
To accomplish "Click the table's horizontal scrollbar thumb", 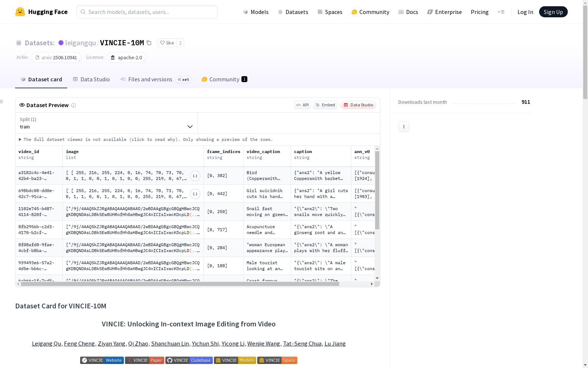I will 180,284.
